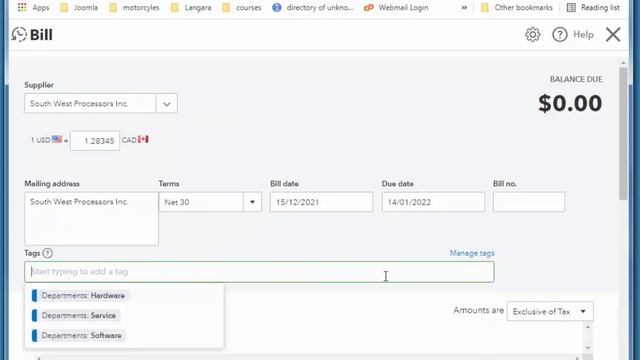Open the Webmail Login bookmark
The image size is (640, 360).
(x=396, y=7)
